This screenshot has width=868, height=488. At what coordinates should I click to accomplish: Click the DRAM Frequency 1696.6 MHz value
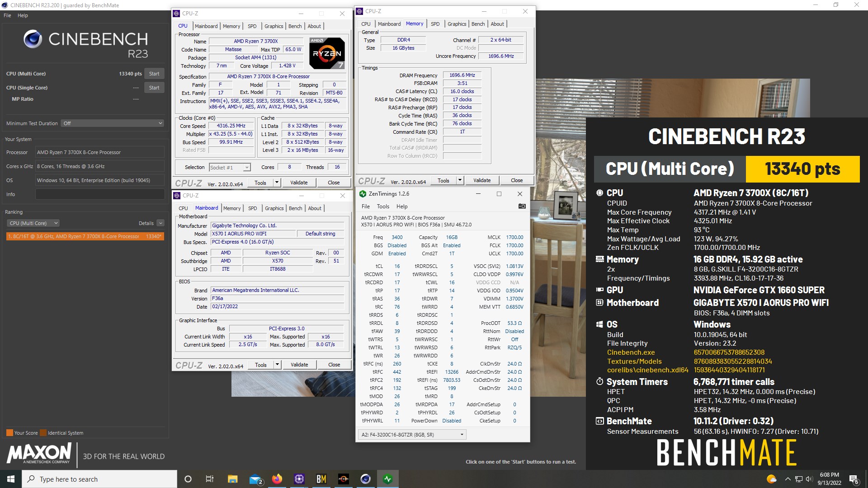point(462,75)
